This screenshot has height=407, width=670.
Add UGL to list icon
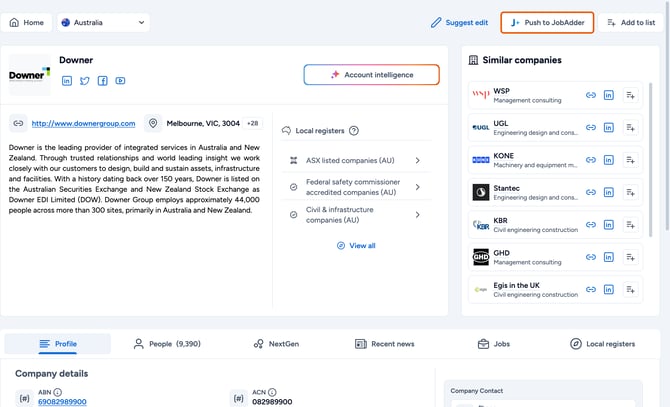point(630,128)
